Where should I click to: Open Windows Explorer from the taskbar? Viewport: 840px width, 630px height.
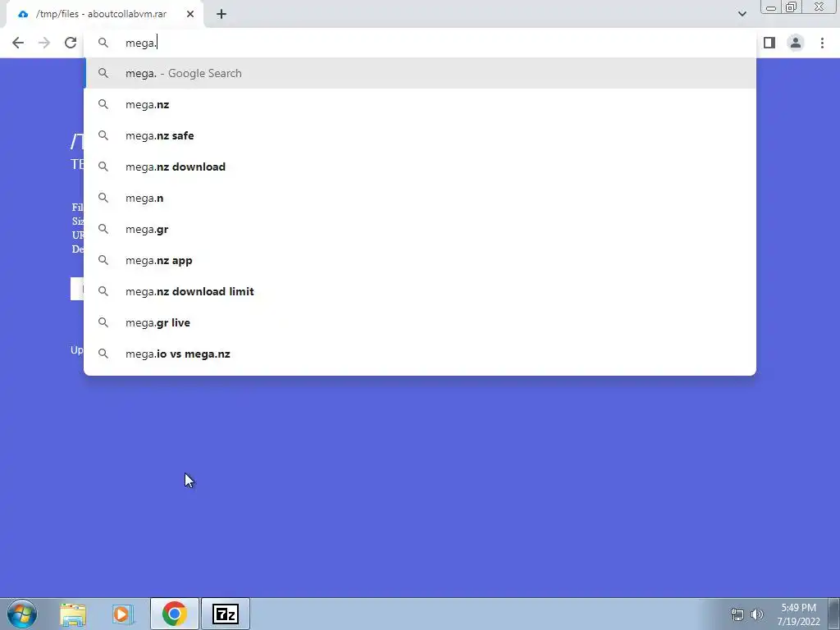73,614
